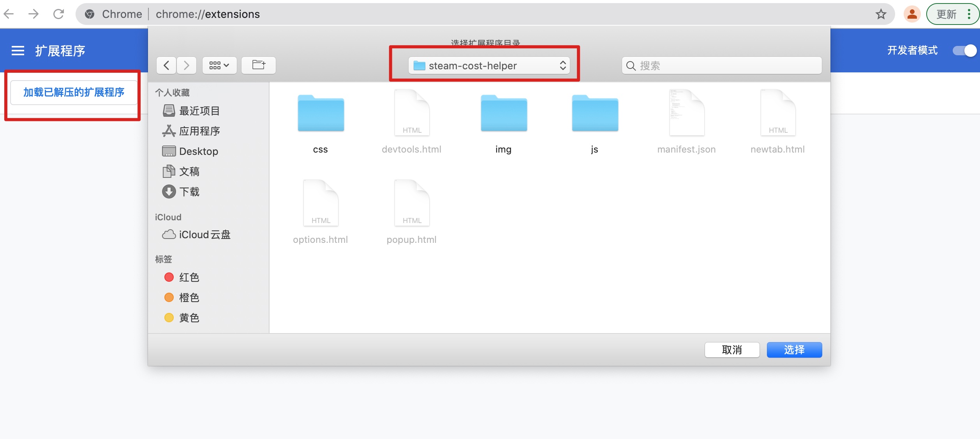Open the Chrome three-dot menu
This screenshot has width=980, height=439.
(969, 14)
